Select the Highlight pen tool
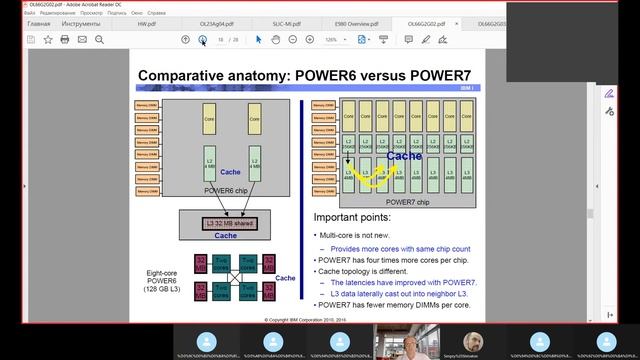The image size is (640, 360). click(x=426, y=40)
